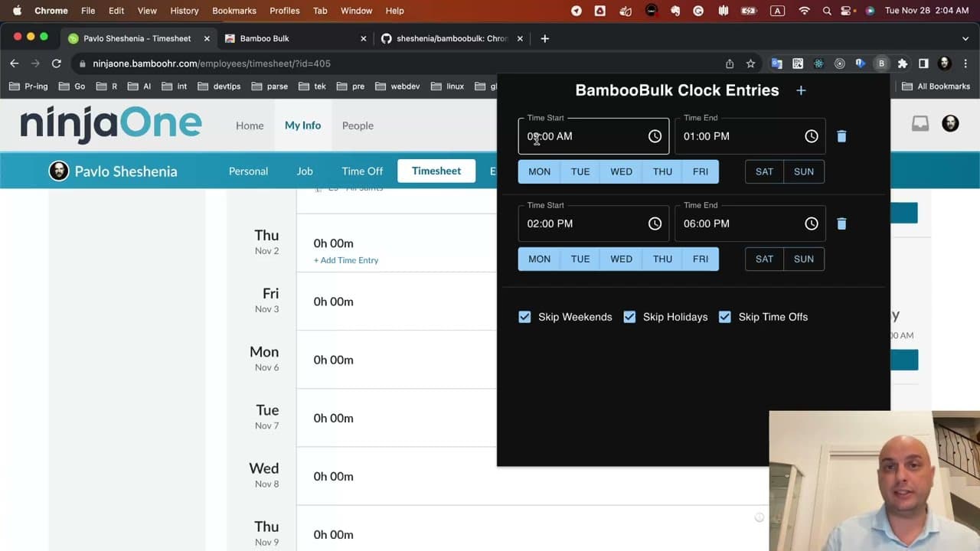Open Siri from the menu bar

tap(870, 11)
